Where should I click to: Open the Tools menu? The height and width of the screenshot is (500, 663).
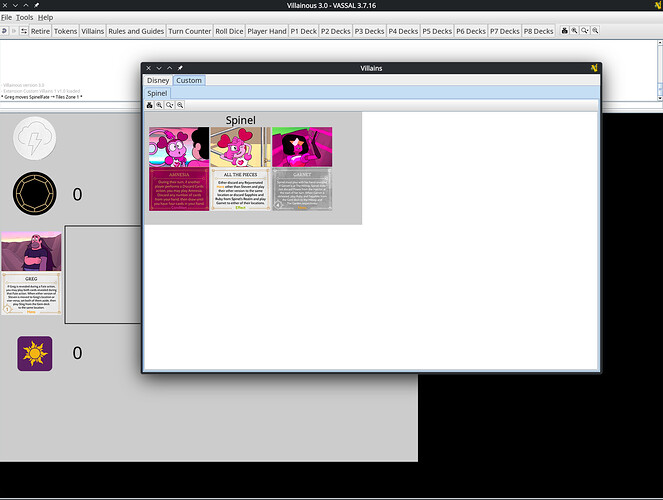25,17
